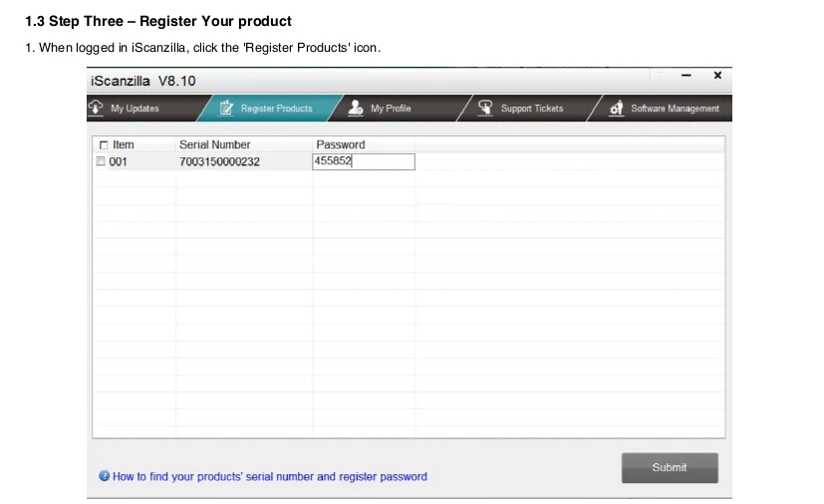Click the blue help icon before the link
The width and height of the screenshot is (824, 504).
[x=104, y=476]
